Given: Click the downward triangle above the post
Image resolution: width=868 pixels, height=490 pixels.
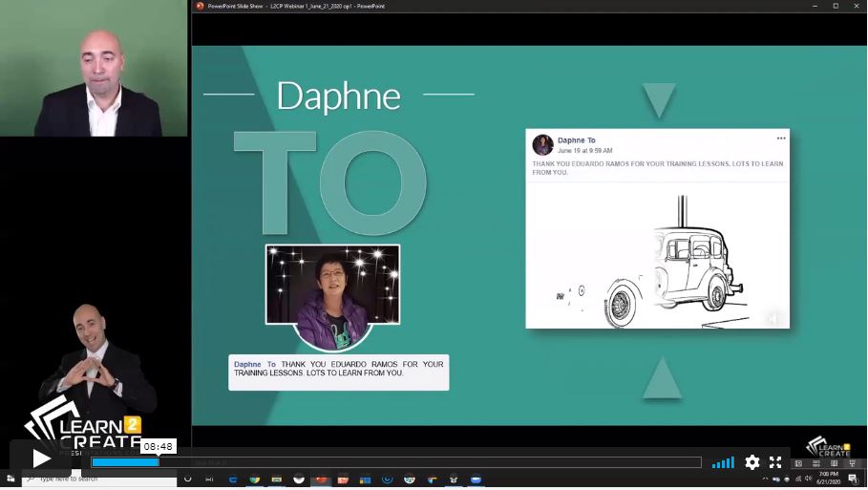Looking at the screenshot, I should pyautogui.click(x=659, y=100).
